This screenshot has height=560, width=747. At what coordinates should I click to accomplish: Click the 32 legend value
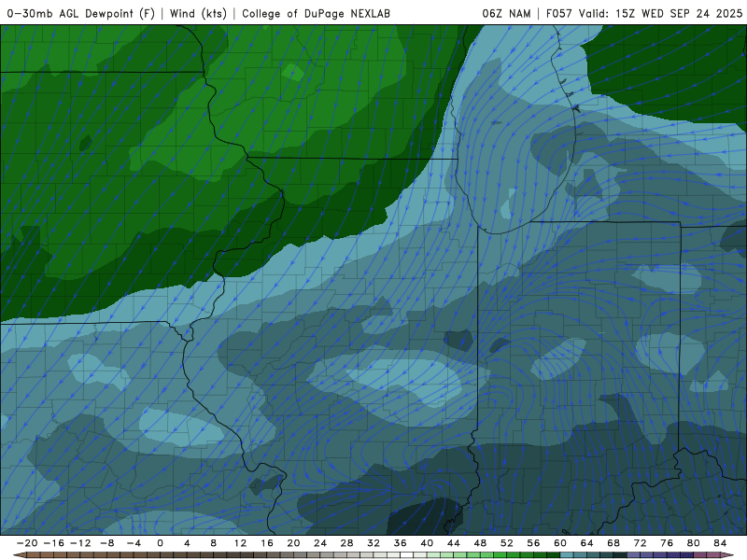(x=373, y=543)
